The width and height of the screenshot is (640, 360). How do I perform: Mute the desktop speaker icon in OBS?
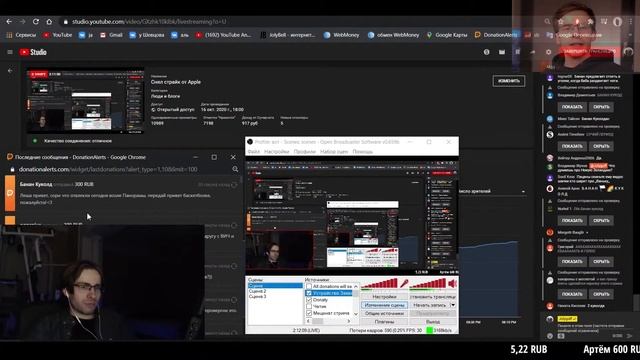[x=452, y=283]
